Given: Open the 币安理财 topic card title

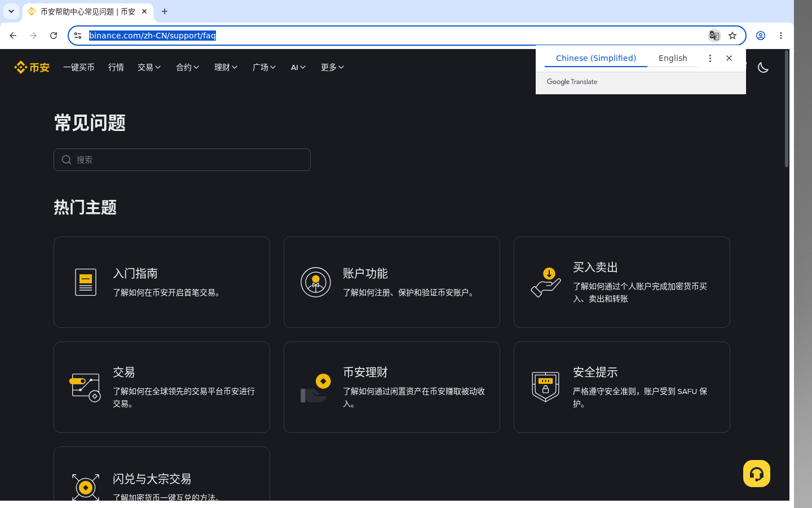Looking at the screenshot, I should click(365, 372).
